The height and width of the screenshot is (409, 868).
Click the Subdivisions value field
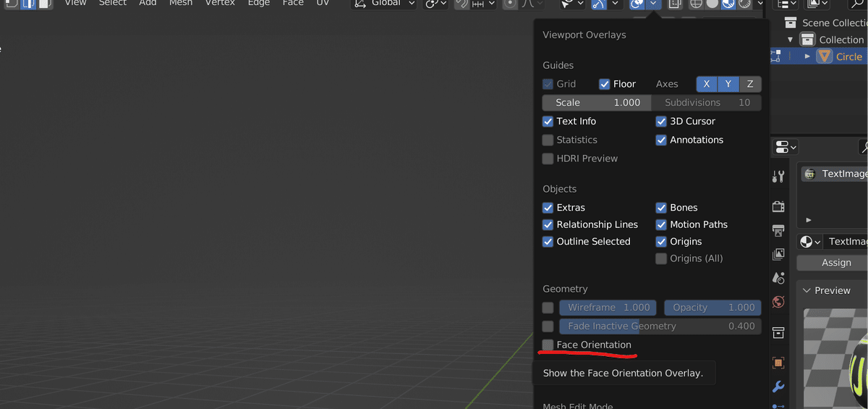(707, 103)
